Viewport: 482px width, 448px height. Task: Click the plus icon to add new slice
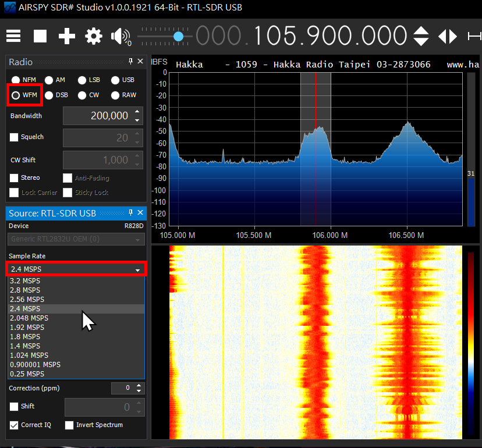(67, 36)
